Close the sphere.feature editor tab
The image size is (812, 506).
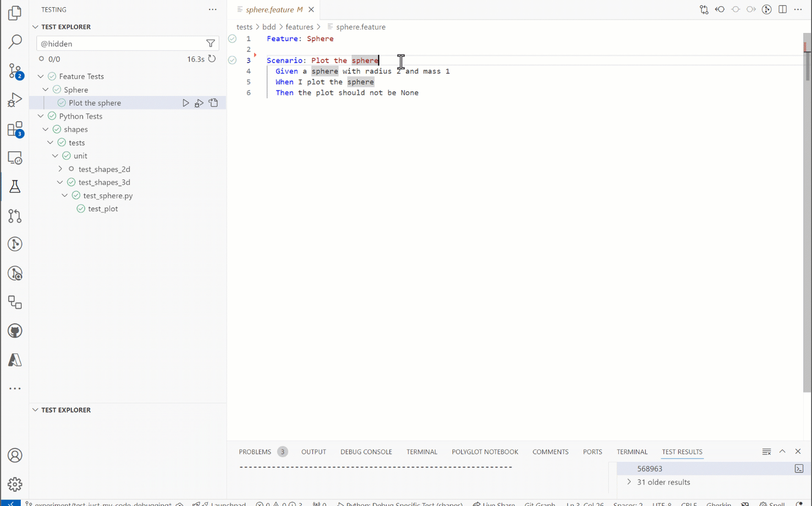(312, 10)
